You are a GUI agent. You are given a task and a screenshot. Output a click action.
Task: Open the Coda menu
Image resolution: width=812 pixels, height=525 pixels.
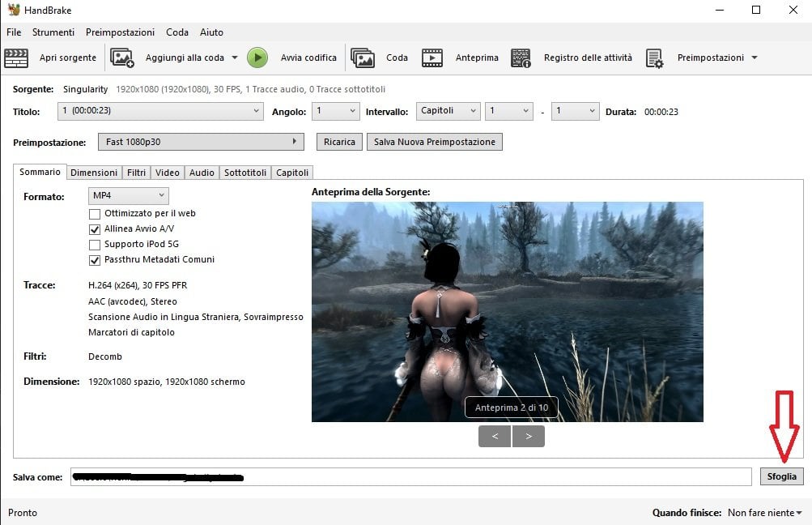tap(177, 32)
